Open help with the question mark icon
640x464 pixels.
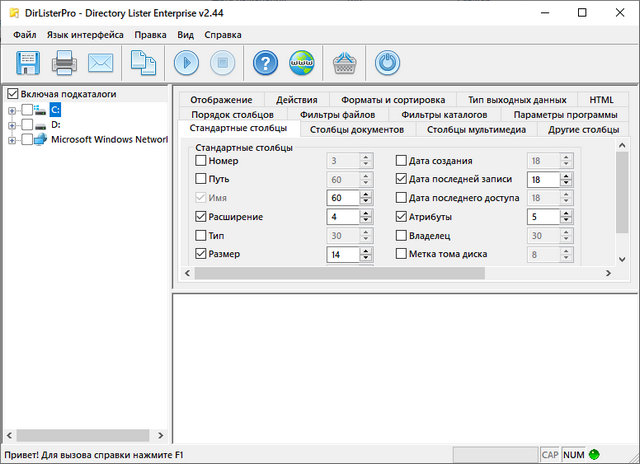pos(264,63)
